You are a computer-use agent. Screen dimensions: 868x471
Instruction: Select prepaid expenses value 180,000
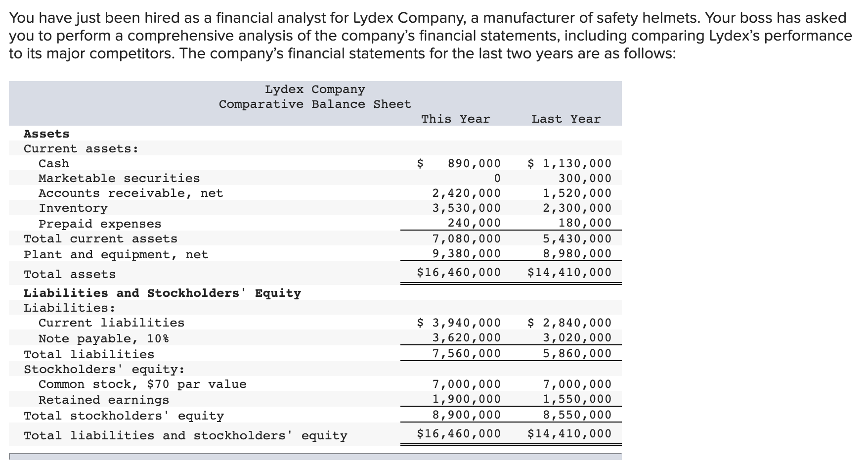click(585, 223)
